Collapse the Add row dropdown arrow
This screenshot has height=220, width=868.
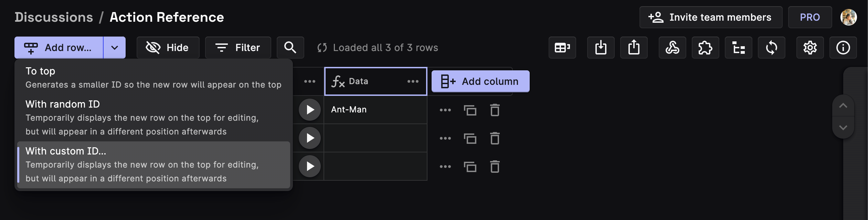pos(115,48)
